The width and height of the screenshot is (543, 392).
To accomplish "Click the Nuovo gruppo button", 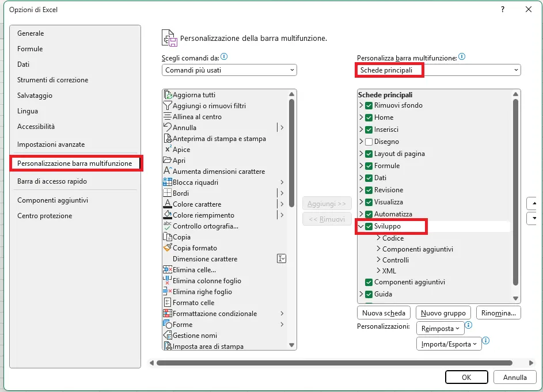I will 443,313.
